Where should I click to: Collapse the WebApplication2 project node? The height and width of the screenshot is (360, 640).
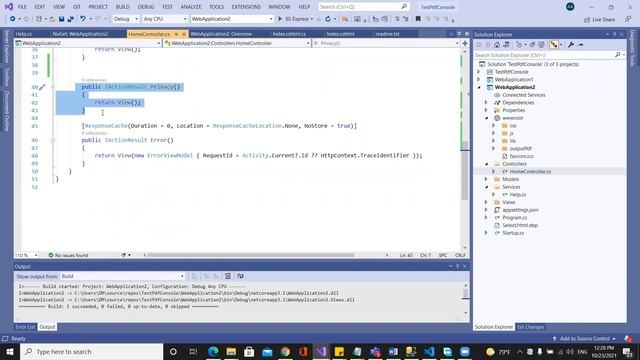coord(479,87)
